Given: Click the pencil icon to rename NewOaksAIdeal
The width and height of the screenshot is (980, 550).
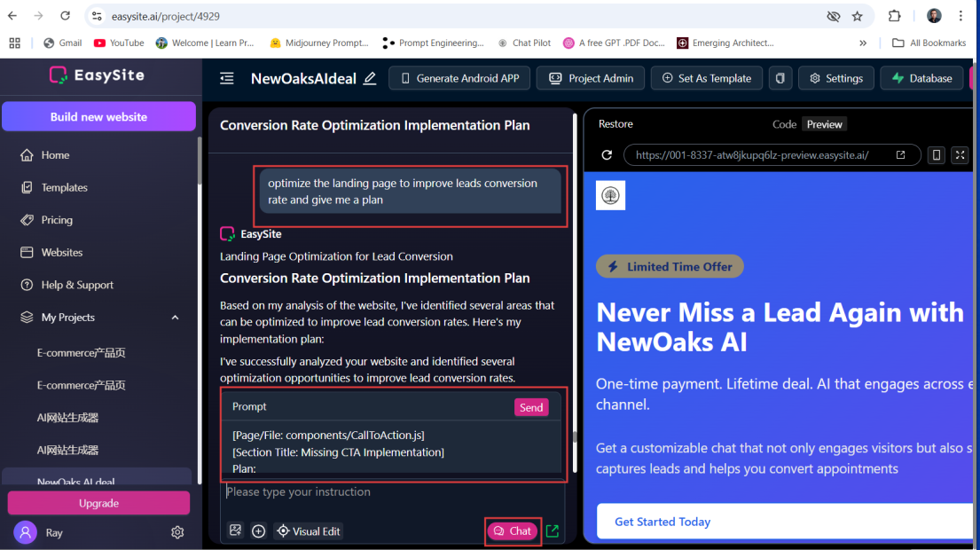Looking at the screenshot, I should point(370,79).
